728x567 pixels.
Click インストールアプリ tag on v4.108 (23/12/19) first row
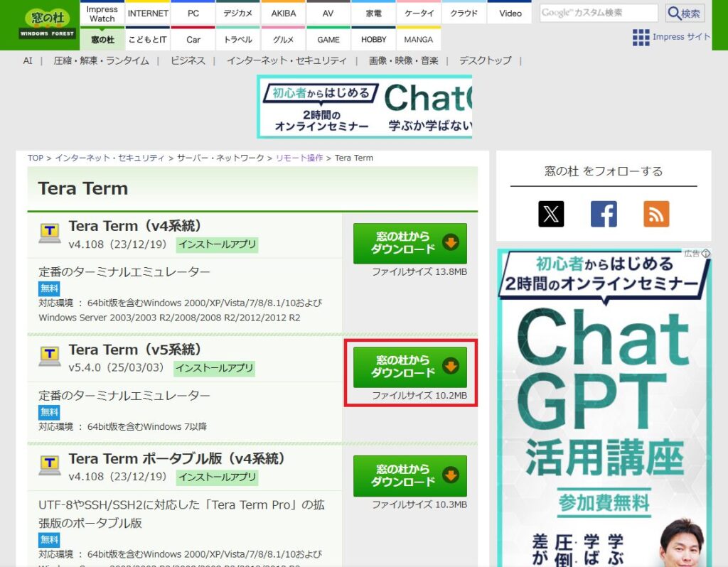[x=218, y=244]
